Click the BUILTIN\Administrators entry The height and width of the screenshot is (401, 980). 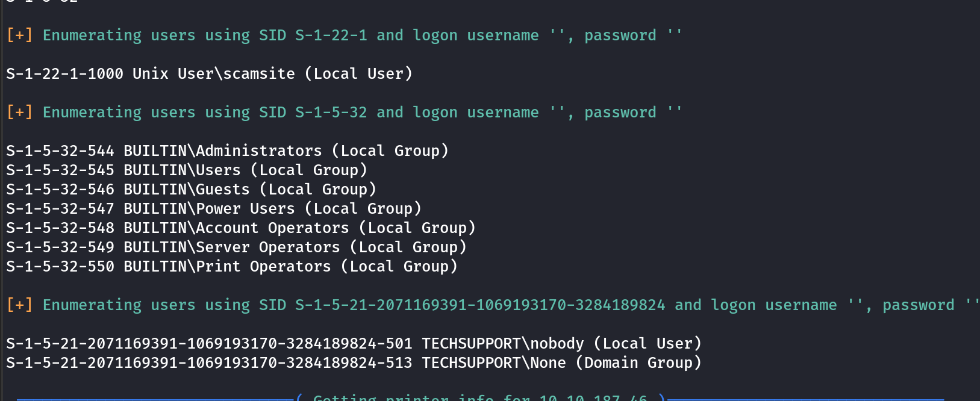click(223, 151)
